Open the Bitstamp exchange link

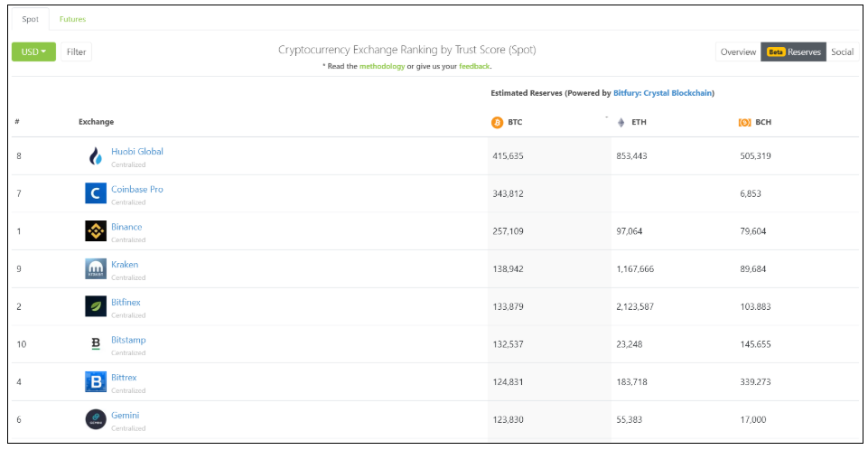[x=128, y=339]
